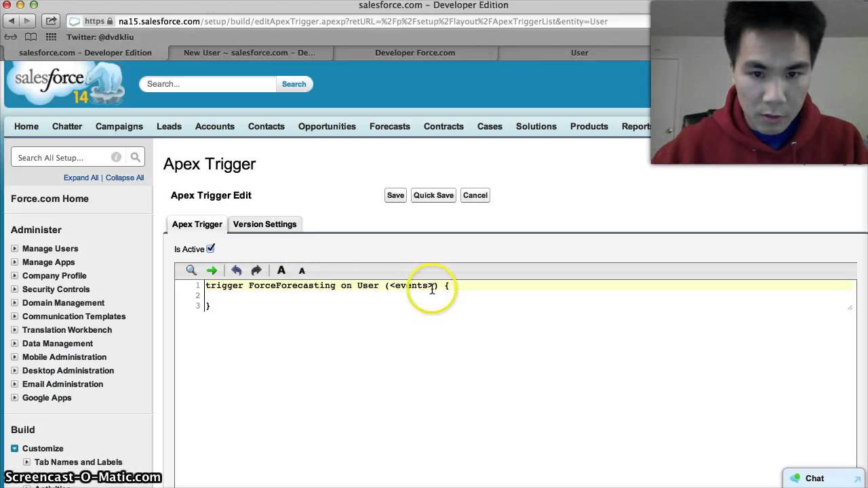868x488 pixels.
Task: Redo edit in code editor
Action: click(x=256, y=270)
